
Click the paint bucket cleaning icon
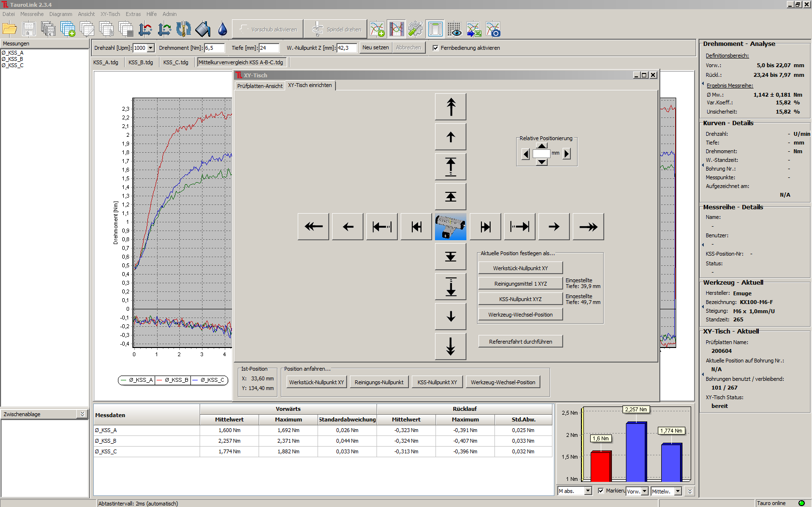tap(203, 29)
